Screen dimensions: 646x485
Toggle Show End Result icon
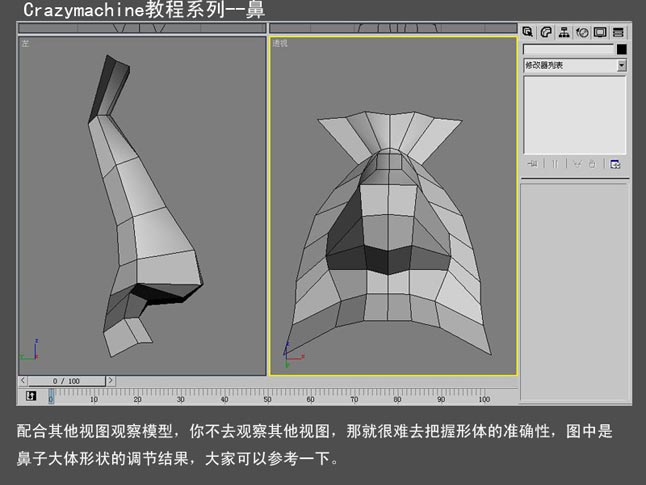[555, 164]
